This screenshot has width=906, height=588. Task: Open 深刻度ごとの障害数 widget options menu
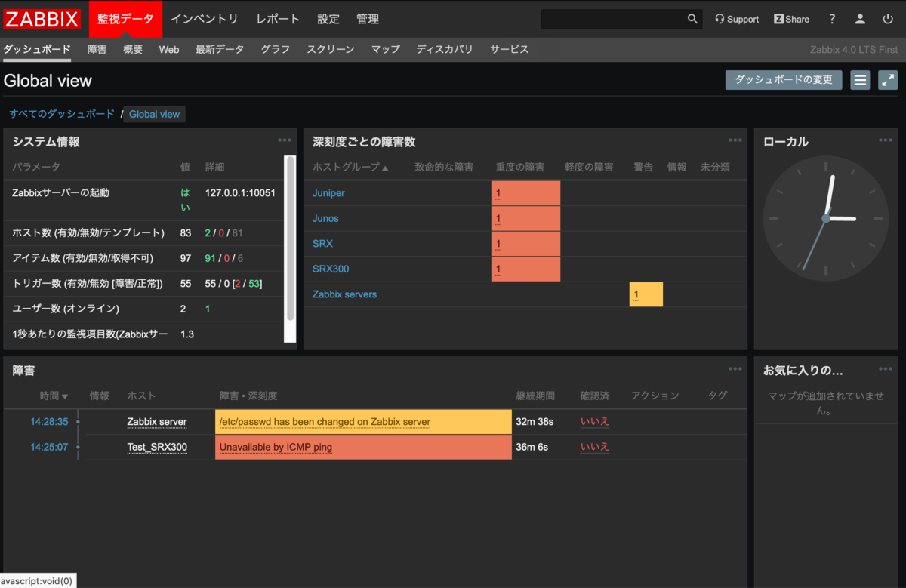(x=735, y=140)
